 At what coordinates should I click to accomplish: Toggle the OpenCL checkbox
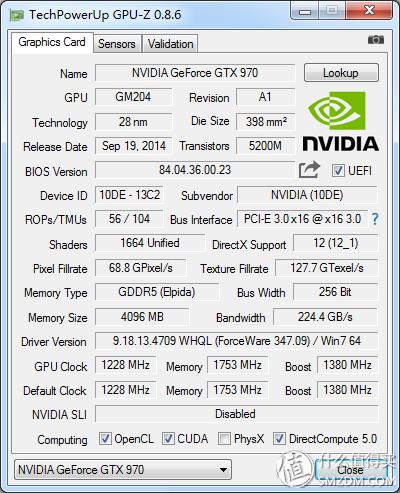click(105, 439)
